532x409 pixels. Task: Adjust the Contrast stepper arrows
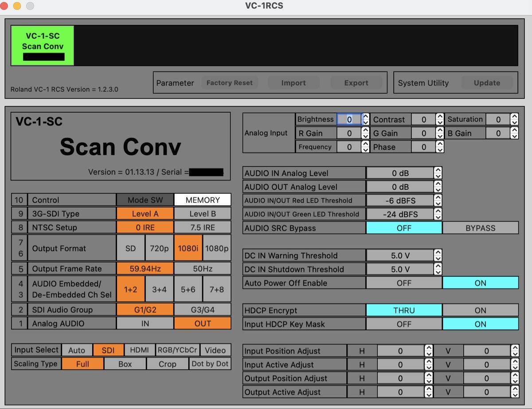click(x=440, y=119)
